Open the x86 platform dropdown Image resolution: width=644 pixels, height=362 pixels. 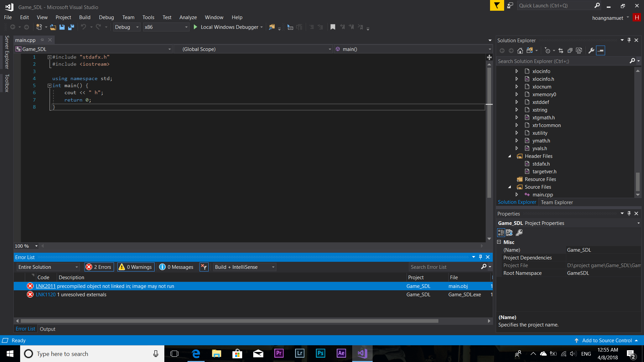[x=166, y=27]
